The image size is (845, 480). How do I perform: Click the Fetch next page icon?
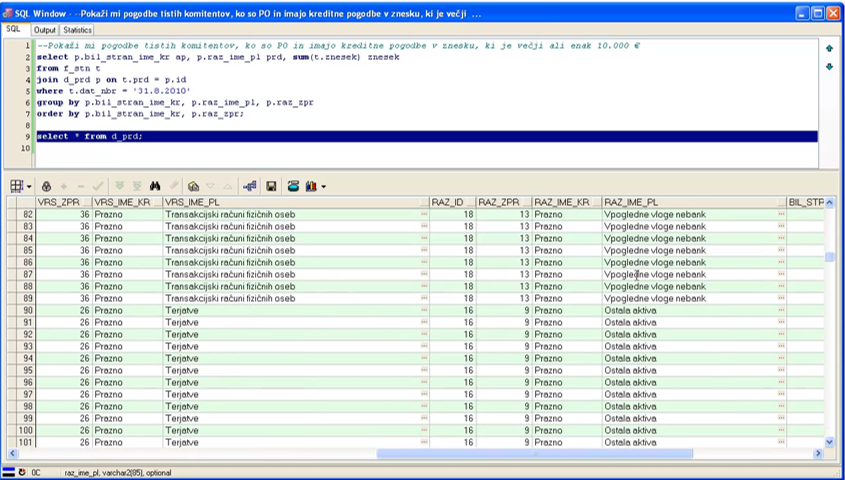pyautogui.click(x=119, y=186)
